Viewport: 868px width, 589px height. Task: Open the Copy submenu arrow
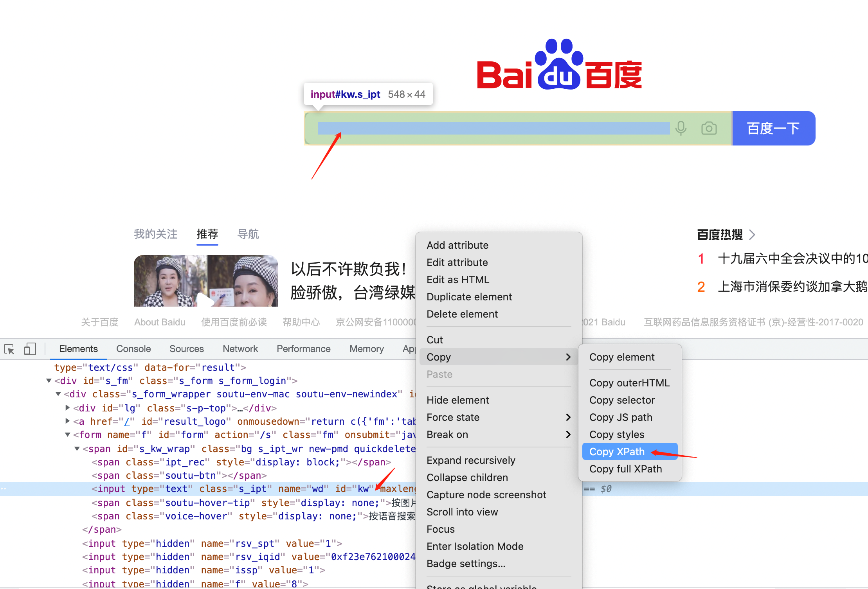point(568,357)
